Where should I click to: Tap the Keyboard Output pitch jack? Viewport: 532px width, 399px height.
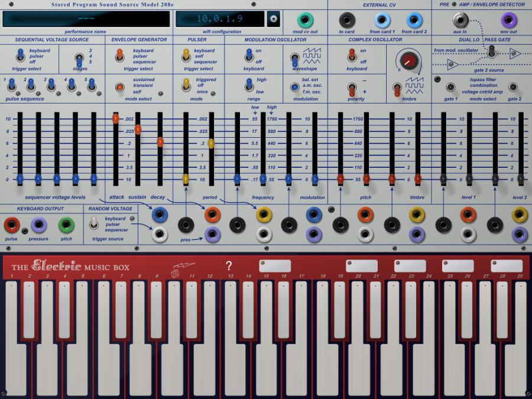tap(66, 225)
